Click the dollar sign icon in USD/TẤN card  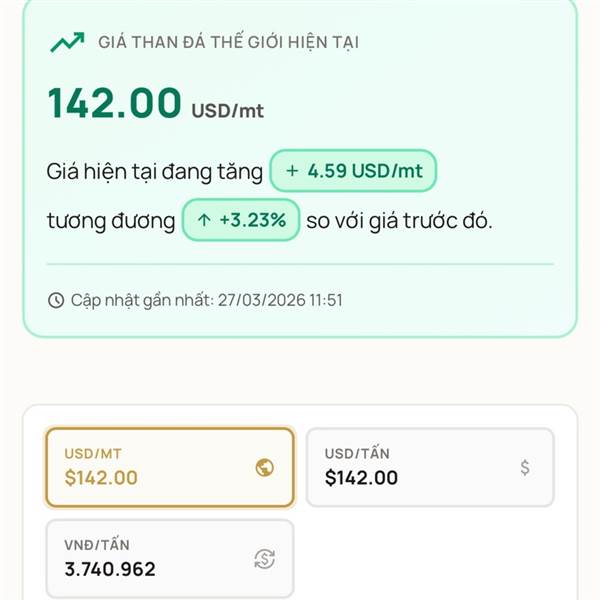point(525,467)
